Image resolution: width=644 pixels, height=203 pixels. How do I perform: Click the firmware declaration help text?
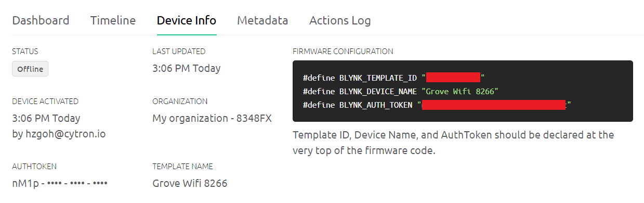coord(453,143)
